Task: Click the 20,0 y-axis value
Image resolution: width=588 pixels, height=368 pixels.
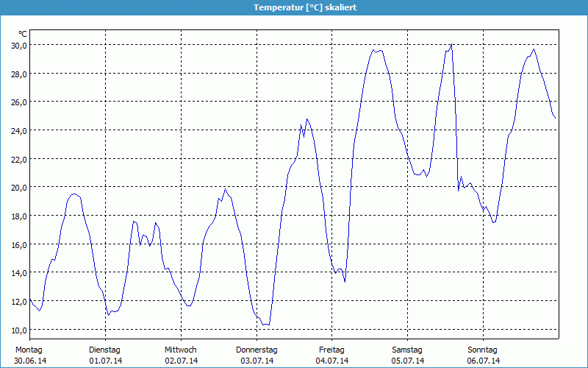Action: [18, 187]
